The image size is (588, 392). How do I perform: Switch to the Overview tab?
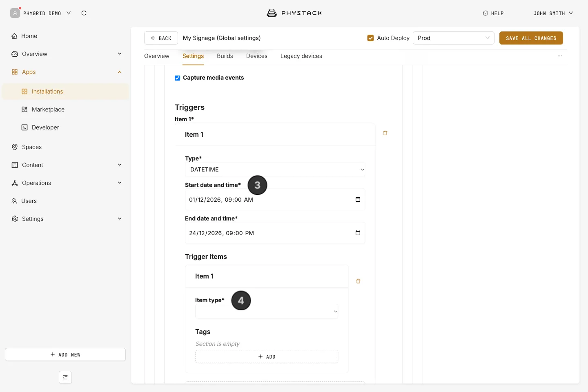pos(157,56)
